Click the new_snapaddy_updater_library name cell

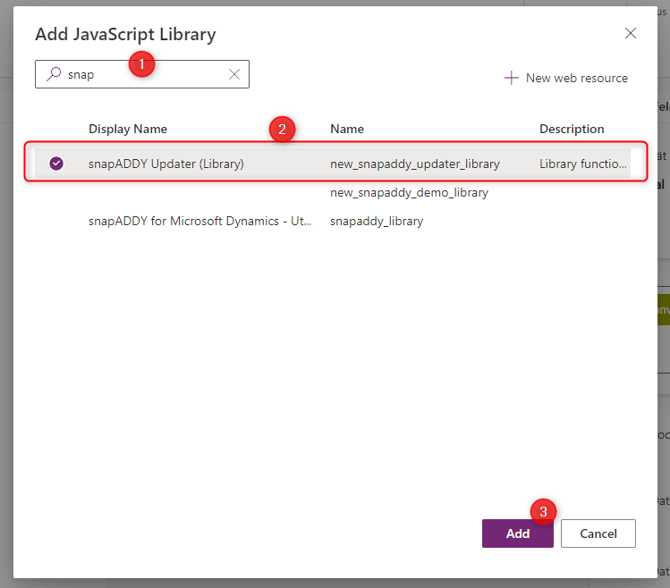pyautogui.click(x=414, y=163)
